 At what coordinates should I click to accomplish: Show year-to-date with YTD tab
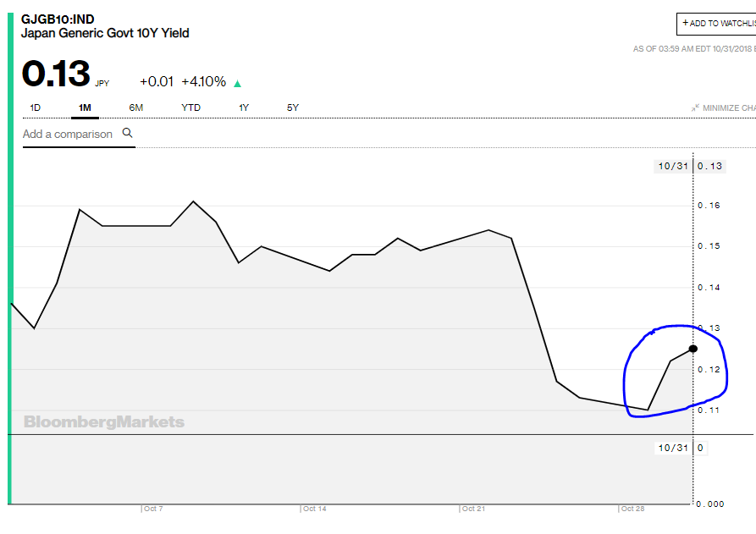[x=191, y=107]
